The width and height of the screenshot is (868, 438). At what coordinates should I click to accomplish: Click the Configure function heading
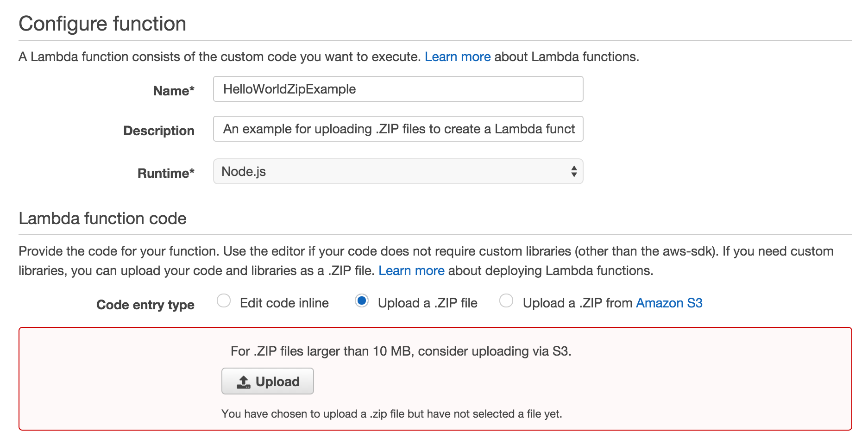[102, 24]
